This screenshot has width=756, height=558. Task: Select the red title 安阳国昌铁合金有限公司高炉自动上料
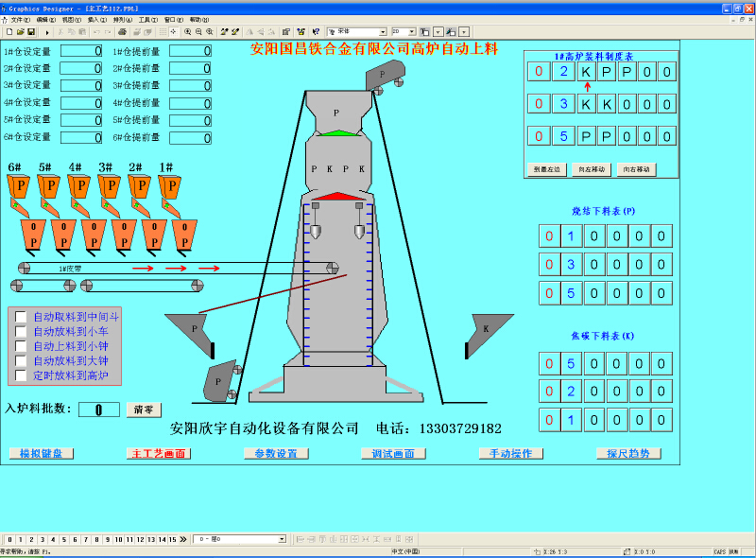(374, 49)
